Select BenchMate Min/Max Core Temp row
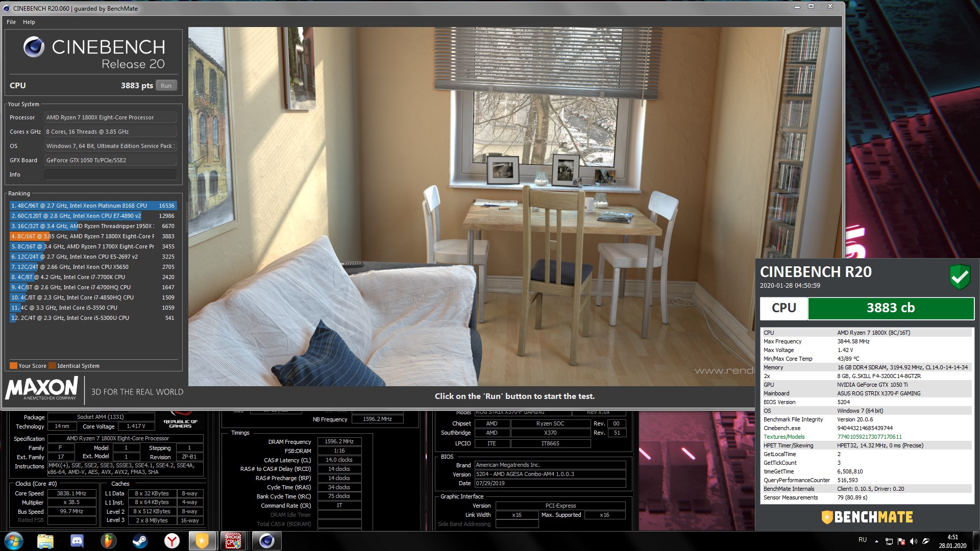The width and height of the screenshot is (980, 551). coord(866,359)
